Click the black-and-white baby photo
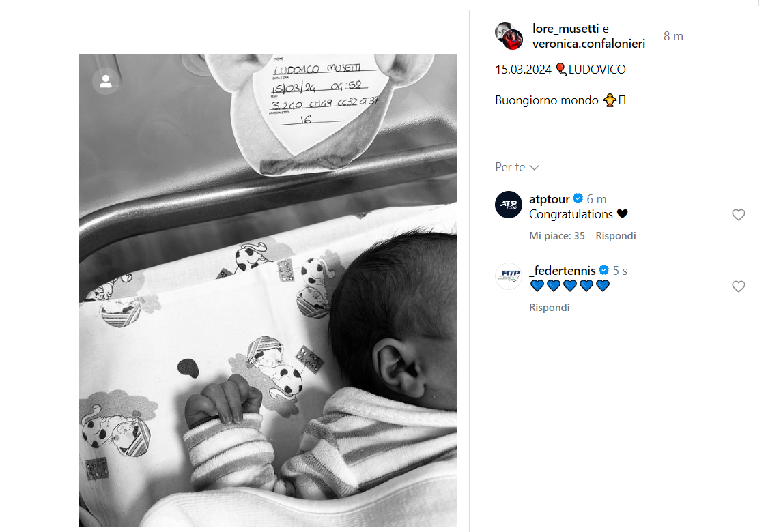781x532 pixels. tap(268, 290)
